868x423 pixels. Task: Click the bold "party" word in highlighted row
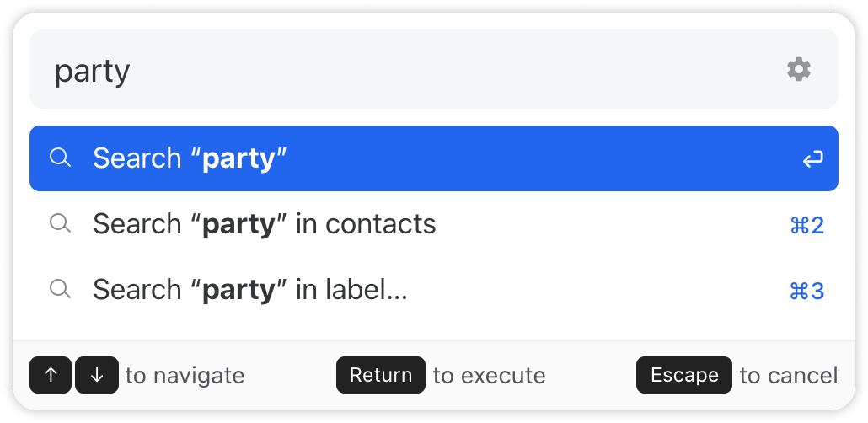239,158
